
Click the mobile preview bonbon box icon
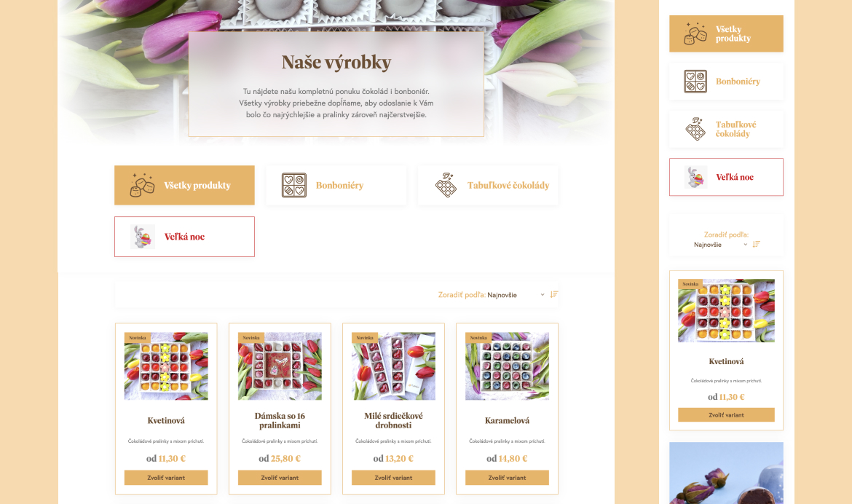tap(695, 82)
